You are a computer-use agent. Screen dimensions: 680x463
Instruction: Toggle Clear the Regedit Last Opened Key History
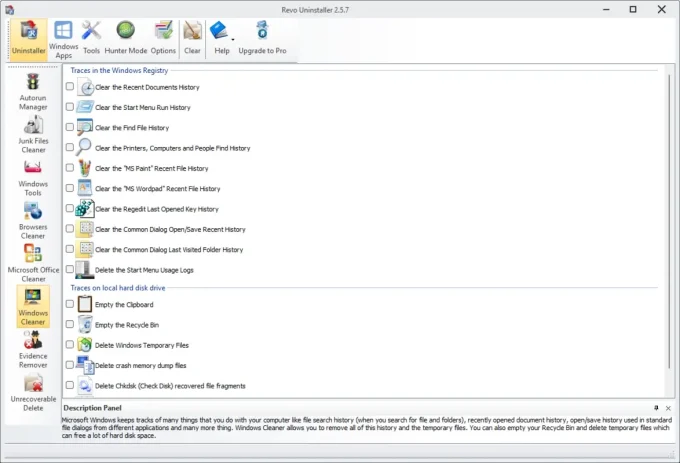point(69,209)
